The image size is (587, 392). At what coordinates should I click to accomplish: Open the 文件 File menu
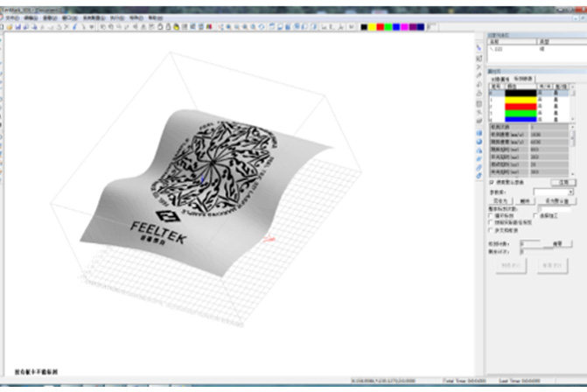pos(12,18)
